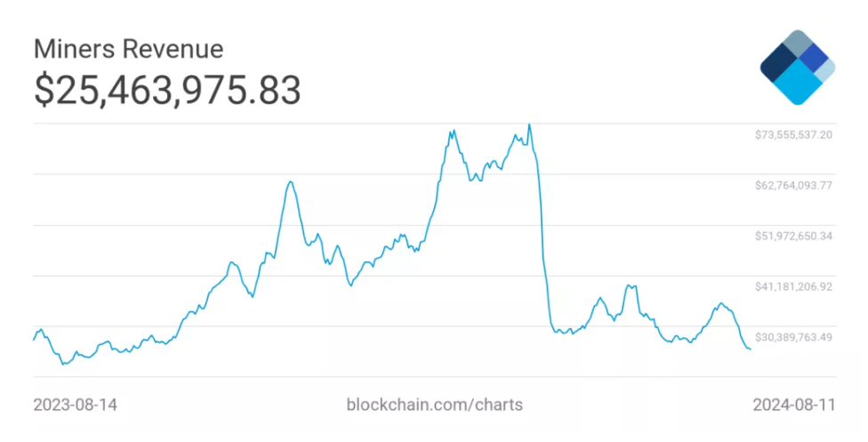Screen dimensions: 868x442
Task: Click the $30,389,763.49 axis label
Action: pos(793,338)
